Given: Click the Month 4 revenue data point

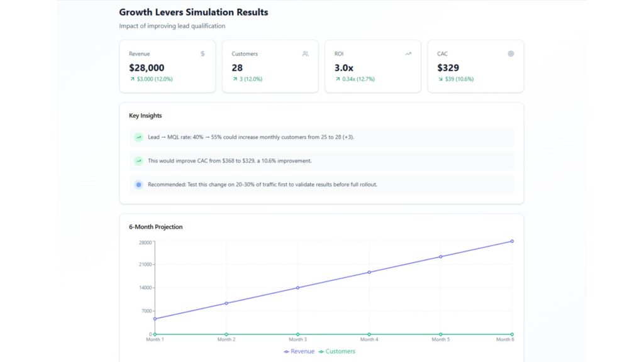Looking at the screenshot, I should [x=369, y=272].
